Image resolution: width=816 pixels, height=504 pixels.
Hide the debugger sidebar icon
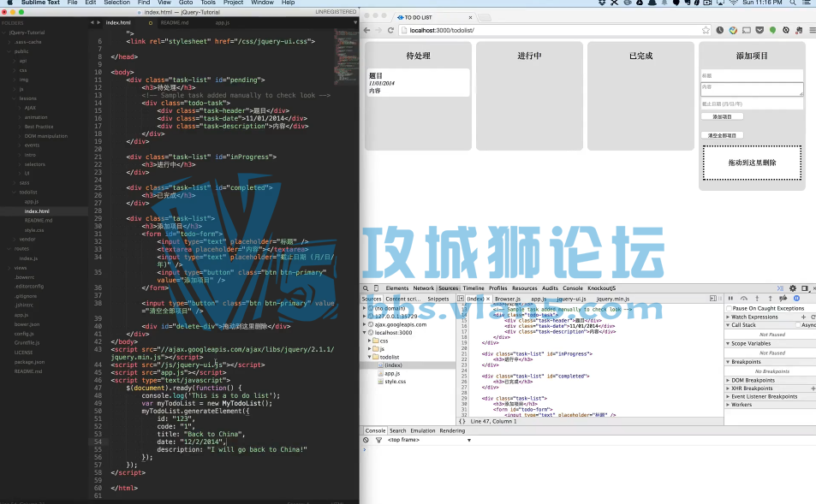click(x=713, y=299)
